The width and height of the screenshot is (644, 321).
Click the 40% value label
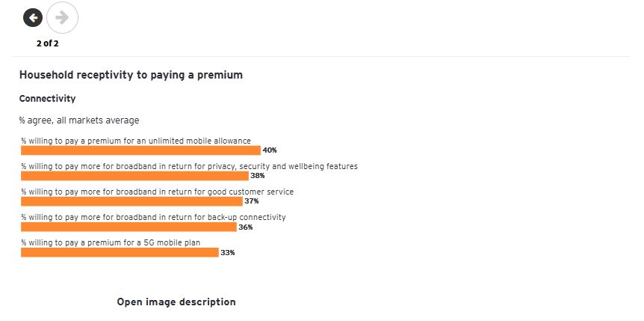(270, 150)
